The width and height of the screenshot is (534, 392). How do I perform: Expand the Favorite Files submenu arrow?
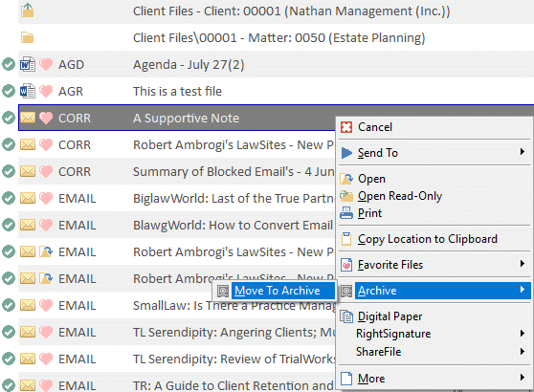coord(523,264)
